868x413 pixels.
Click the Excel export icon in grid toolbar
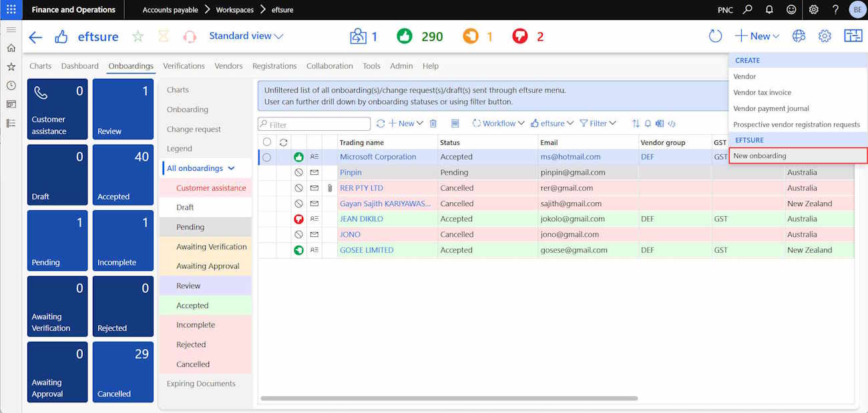(660, 123)
